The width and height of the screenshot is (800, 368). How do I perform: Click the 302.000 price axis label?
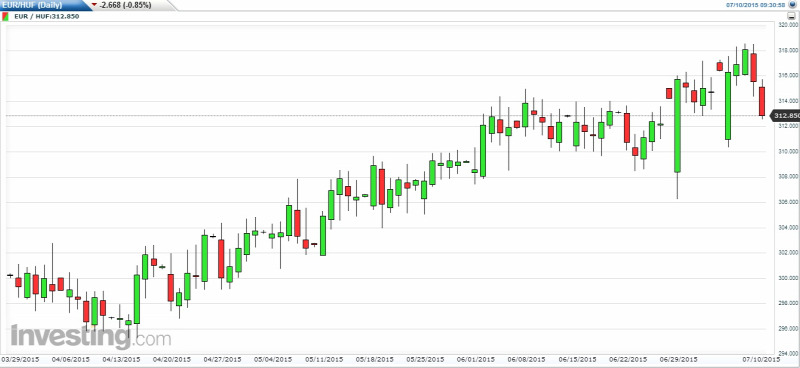coord(789,253)
